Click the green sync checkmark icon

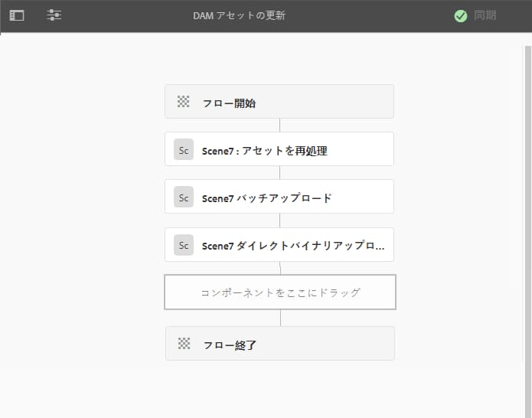pyautogui.click(x=460, y=16)
